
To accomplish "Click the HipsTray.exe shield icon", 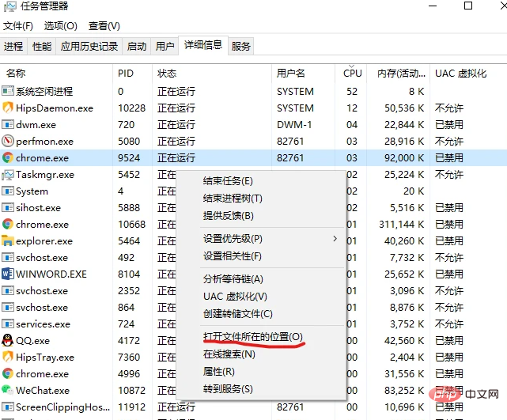I will pyautogui.click(x=8, y=357).
